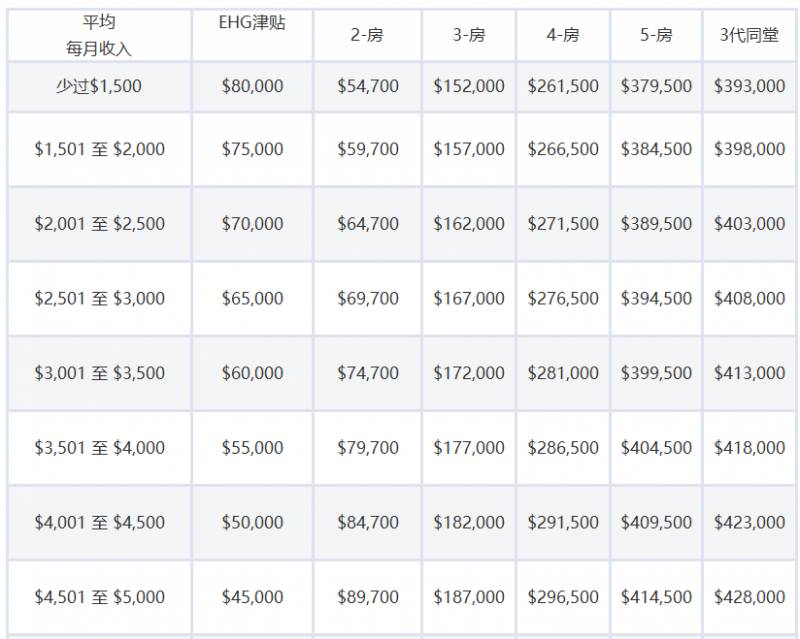Select the $80,000 EHG grant cell

pos(252,86)
